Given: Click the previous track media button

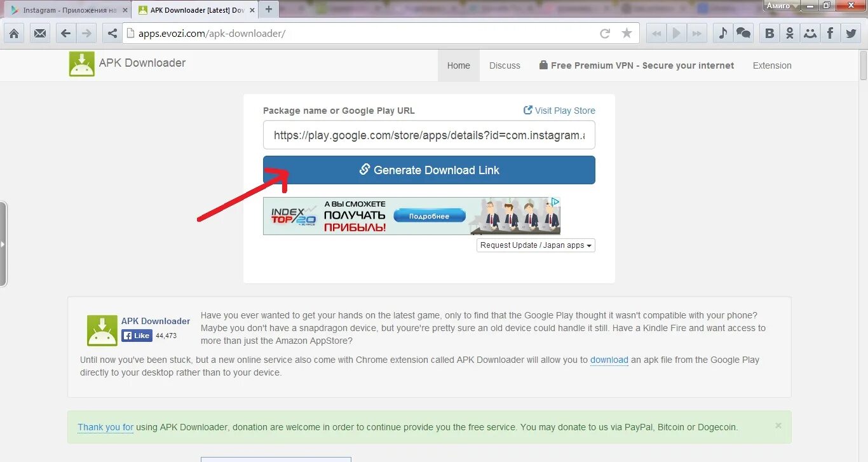Looking at the screenshot, I should 656,34.
